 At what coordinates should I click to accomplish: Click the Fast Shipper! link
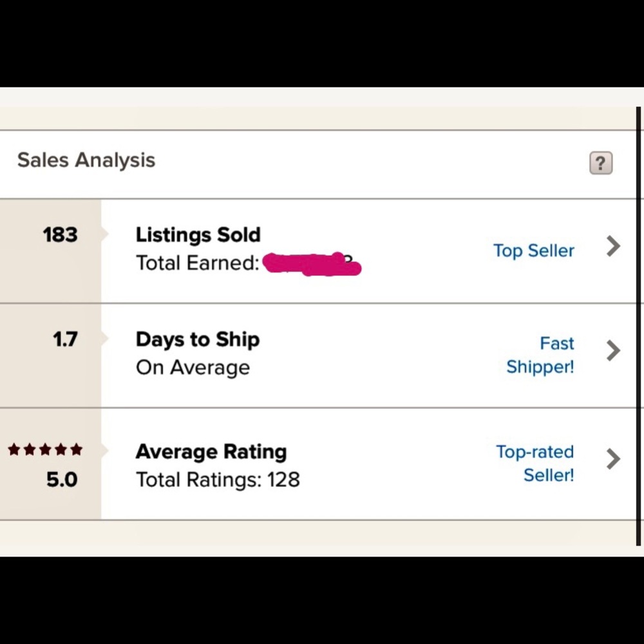pos(540,355)
